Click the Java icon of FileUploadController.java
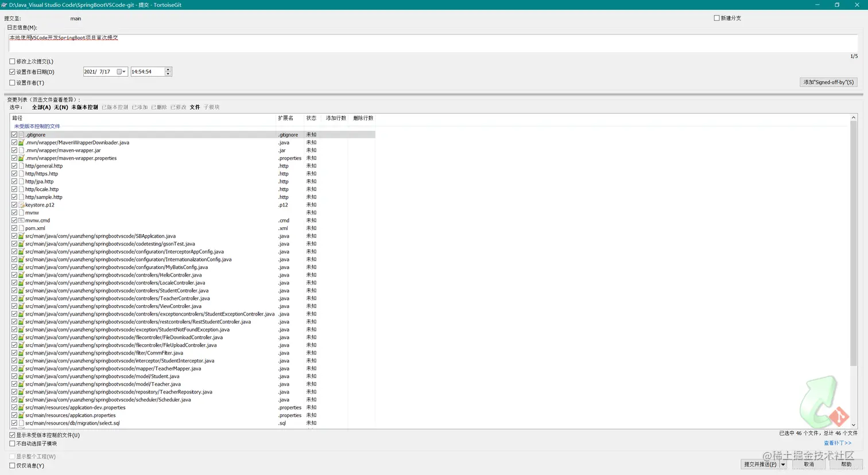Viewport: 868px width, 475px height. click(21, 345)
